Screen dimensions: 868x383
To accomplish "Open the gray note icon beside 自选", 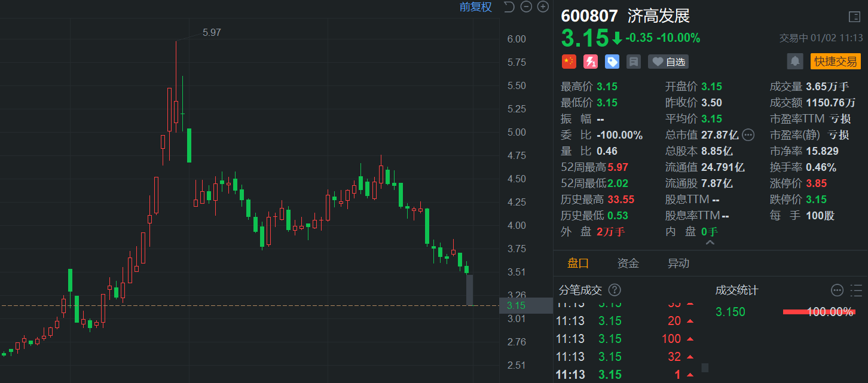I will [633, 62].
